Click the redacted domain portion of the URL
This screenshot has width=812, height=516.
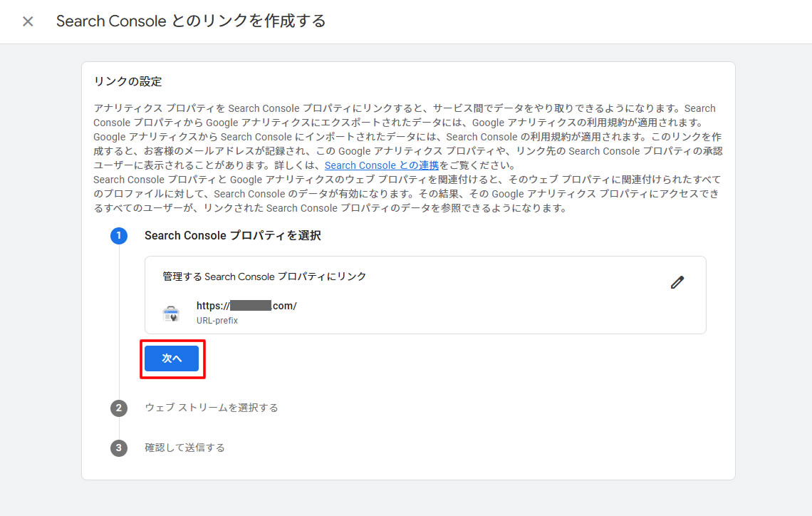(250, 306)
